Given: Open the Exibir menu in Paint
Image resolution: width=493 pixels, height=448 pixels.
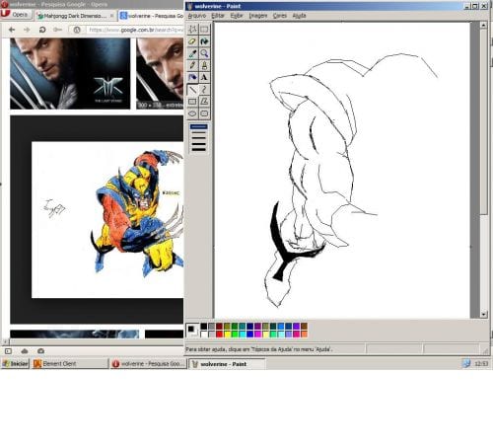Looking at the screenshot, I should [237, 16].
